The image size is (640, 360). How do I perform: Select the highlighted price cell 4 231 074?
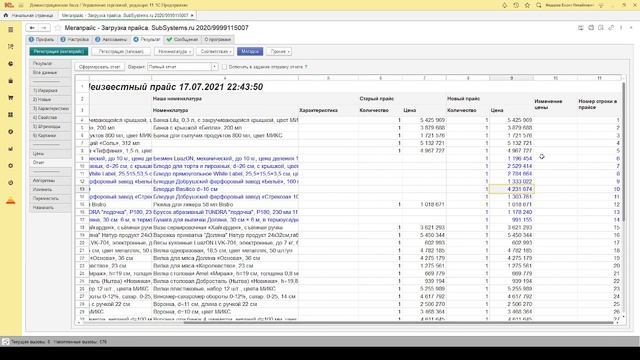(x=511, y=189)
